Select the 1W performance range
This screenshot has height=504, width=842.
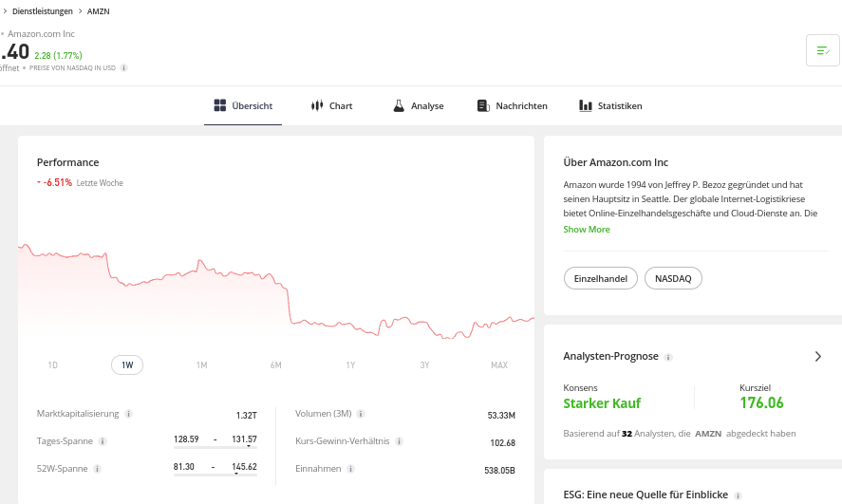click(x=127, y=365)
